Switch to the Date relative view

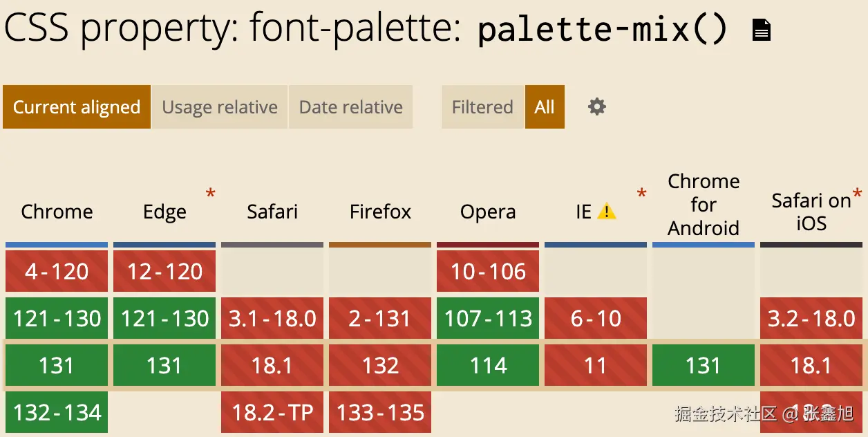click(x=350, y=107)
